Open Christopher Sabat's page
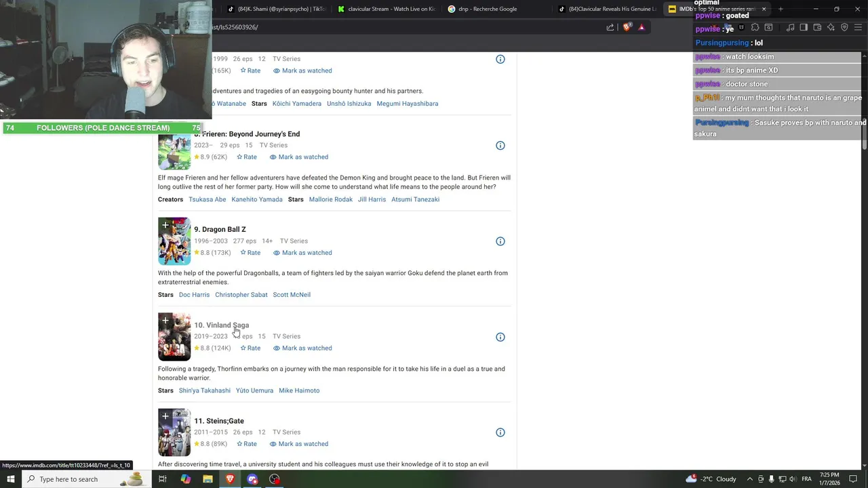Screen dimensions: 868x488 coord(241,295)
